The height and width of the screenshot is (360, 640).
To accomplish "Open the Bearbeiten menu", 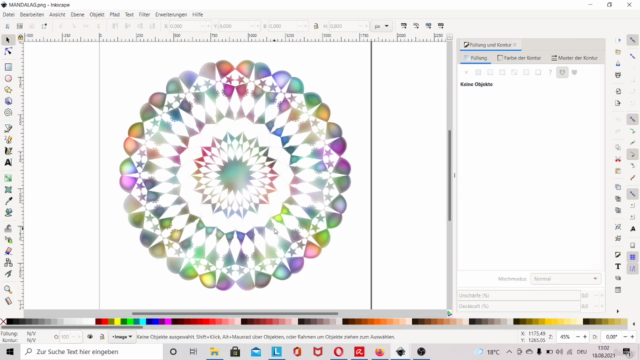I will (32, 15).
